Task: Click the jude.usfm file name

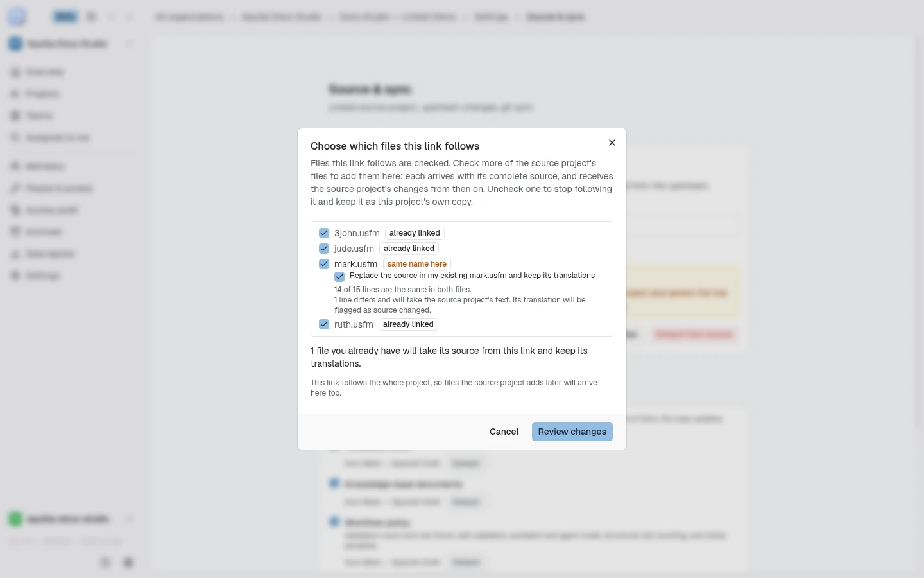Action: 354,249
